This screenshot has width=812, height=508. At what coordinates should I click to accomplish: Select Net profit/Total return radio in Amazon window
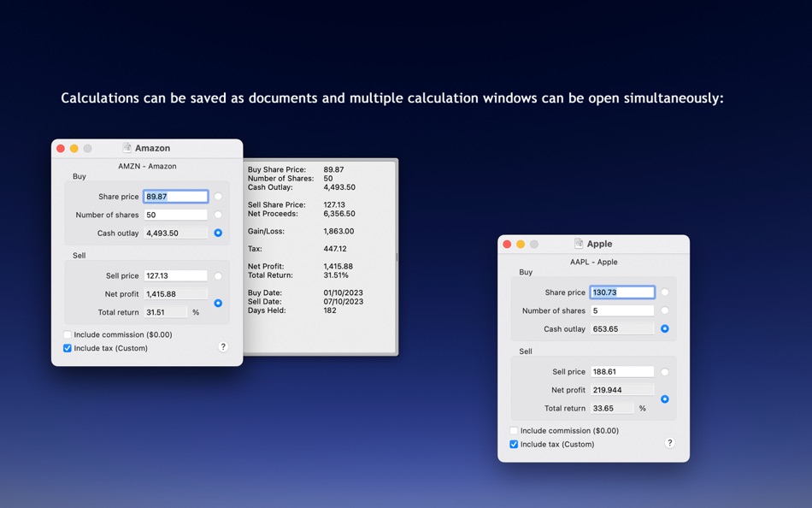coord(218,304)
